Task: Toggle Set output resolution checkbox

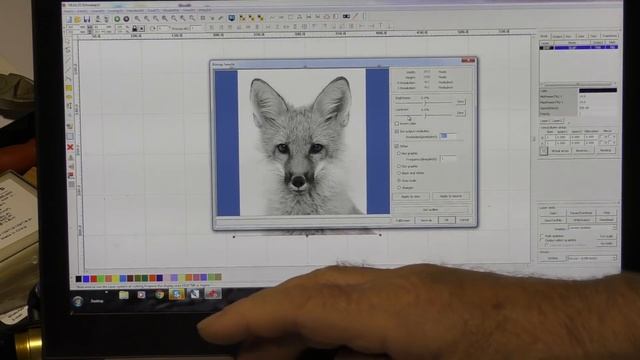Action: pos(397,131)
